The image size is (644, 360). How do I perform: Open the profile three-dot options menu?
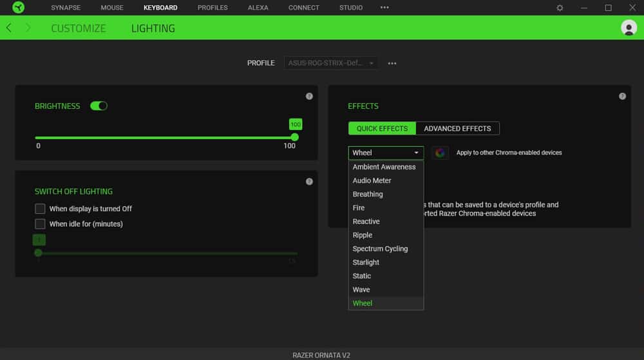392,63
